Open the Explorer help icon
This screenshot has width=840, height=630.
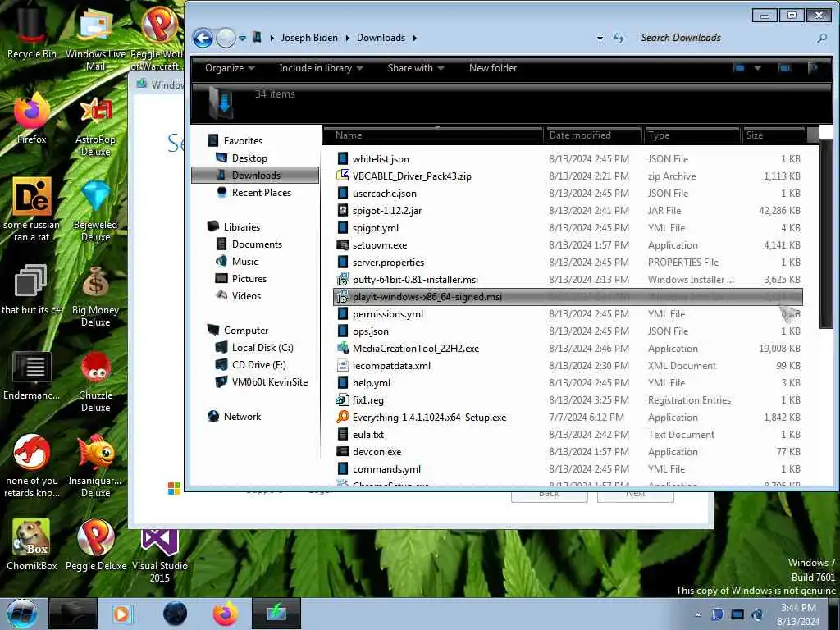point(814,68)
